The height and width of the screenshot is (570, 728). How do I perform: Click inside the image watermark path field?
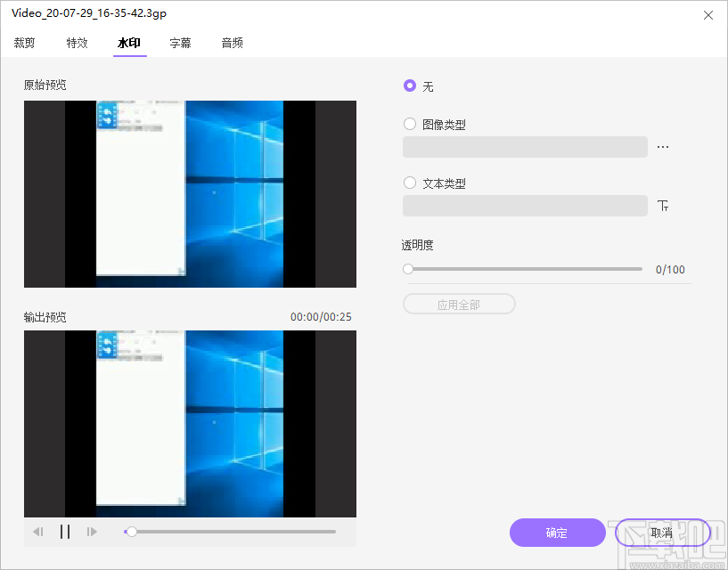pos(524,146)
